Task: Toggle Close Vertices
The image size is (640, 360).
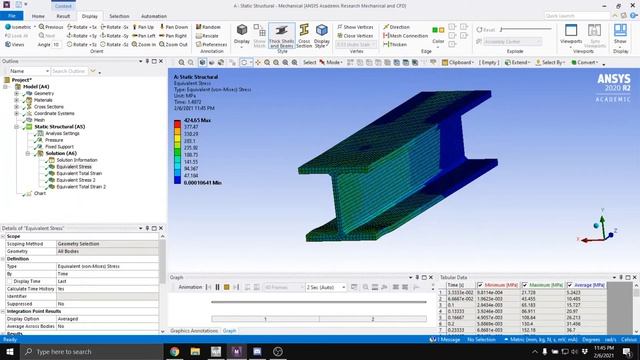Action: [x=355, y=36]
